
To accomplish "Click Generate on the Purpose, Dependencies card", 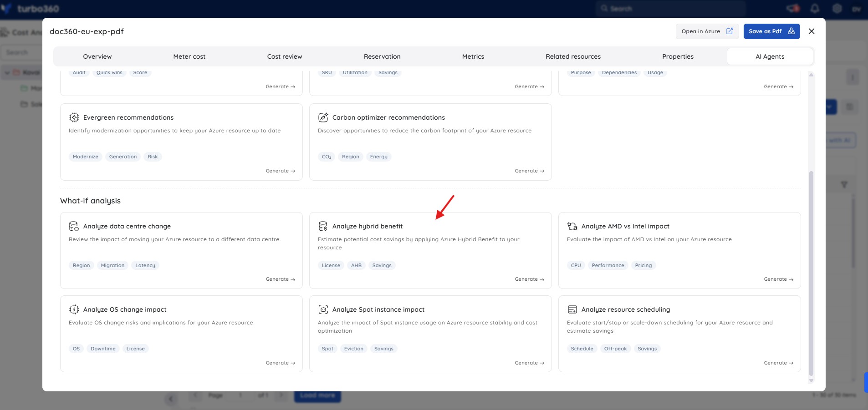I will (779, 86).
